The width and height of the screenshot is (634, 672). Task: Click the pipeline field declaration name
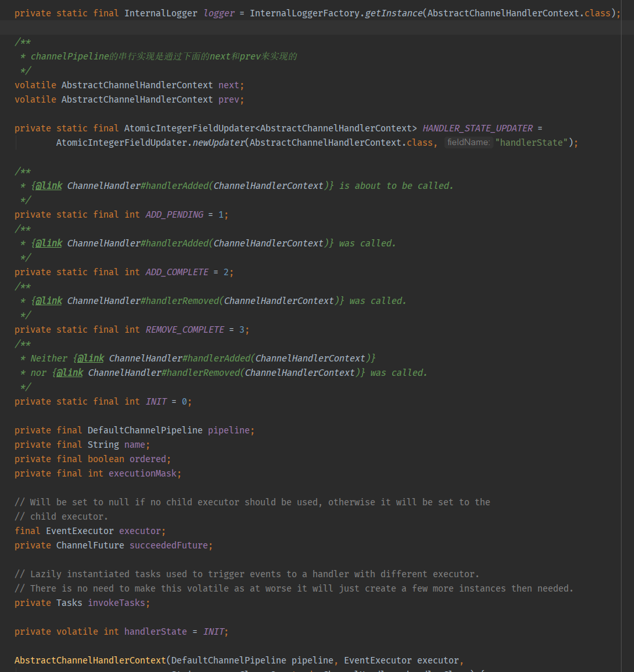pyautogui.click(x=229, y=430)
